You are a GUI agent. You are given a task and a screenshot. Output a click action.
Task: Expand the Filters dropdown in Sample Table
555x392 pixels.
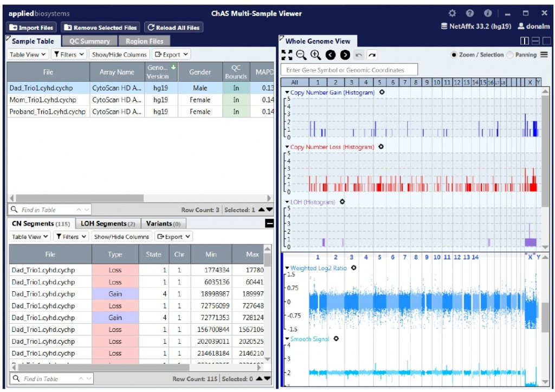pos(69,54)
